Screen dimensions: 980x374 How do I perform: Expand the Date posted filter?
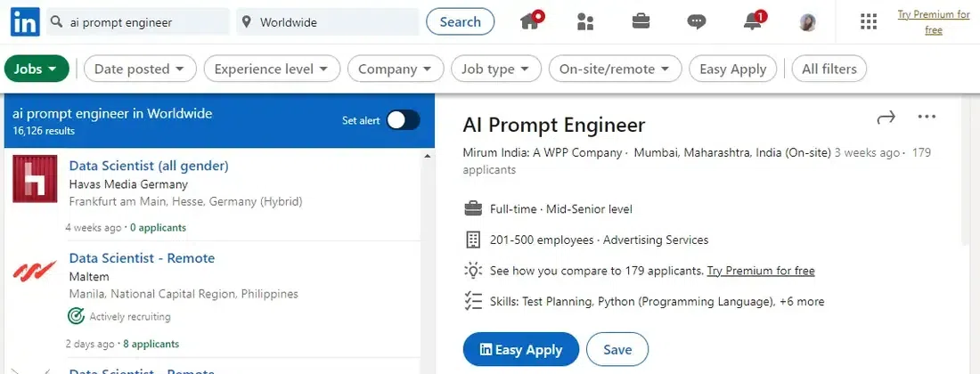pos(140,69)
